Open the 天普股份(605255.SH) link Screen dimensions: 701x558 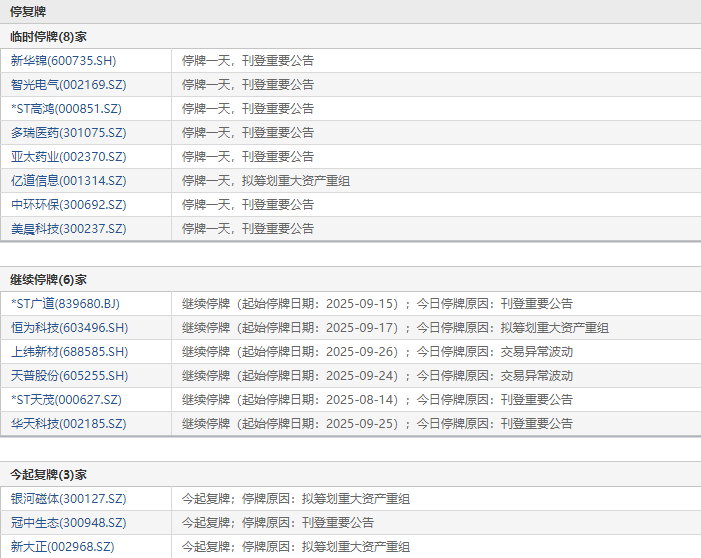click(x=69, y=376)
